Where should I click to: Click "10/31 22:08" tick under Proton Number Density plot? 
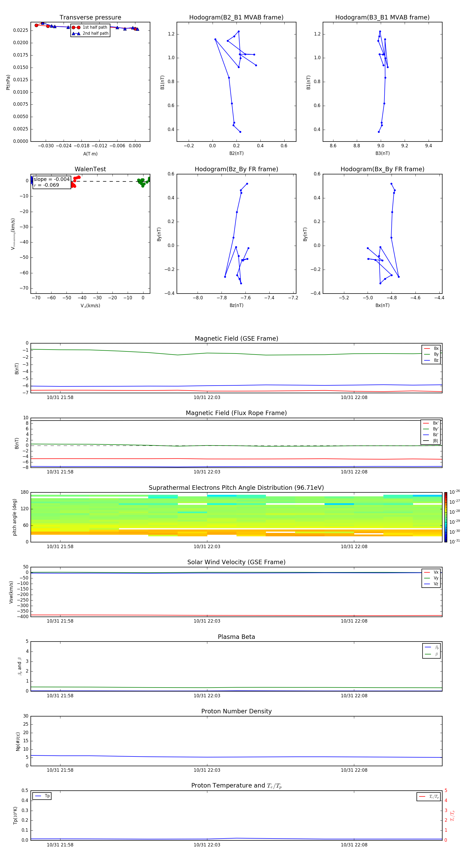pos(354,770)
